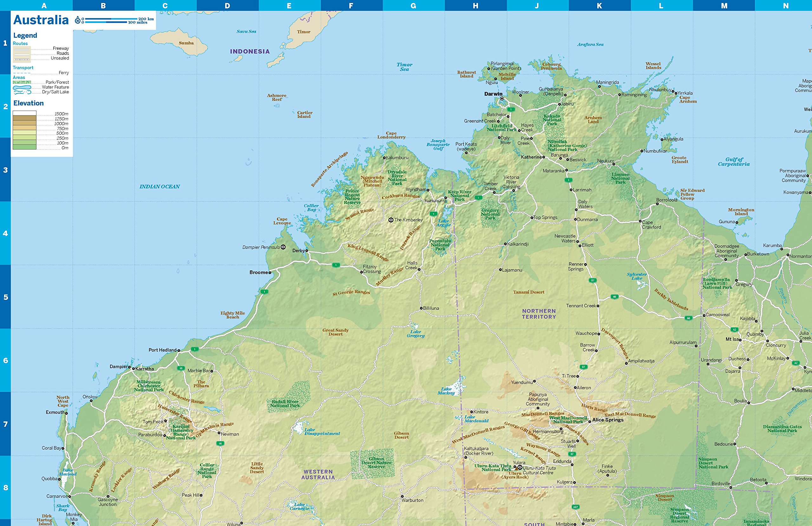This screenshot has height=526, width=812.
Task: Select row 5 in the left grid header
Action: click(x=5, y=297)
